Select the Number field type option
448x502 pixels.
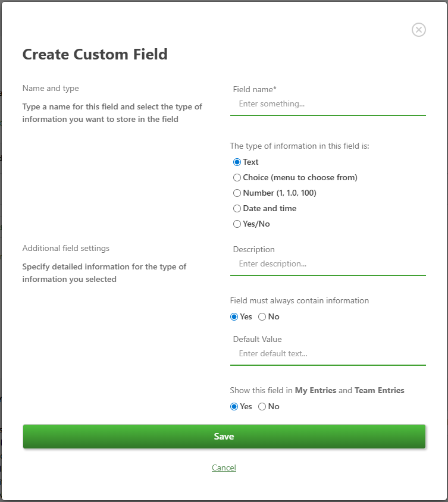(237, 193)
